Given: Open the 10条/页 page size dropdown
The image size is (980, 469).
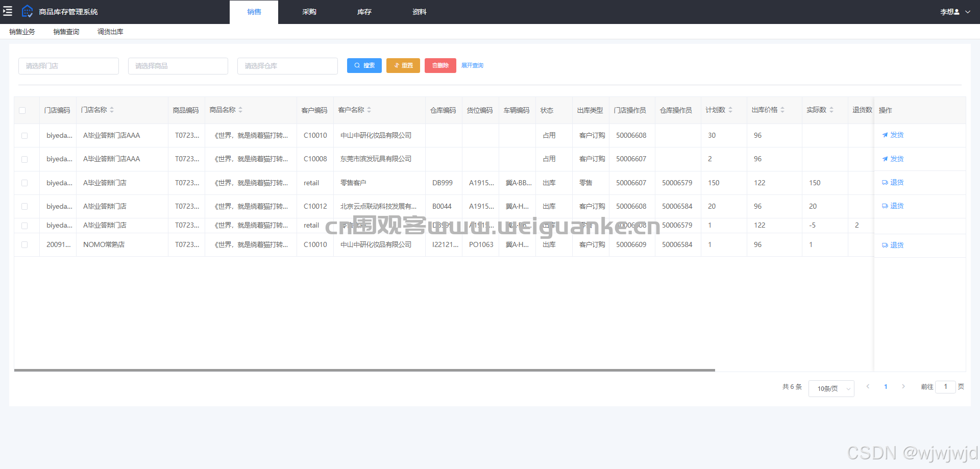Looking at the screenshot, I should 831,388.
